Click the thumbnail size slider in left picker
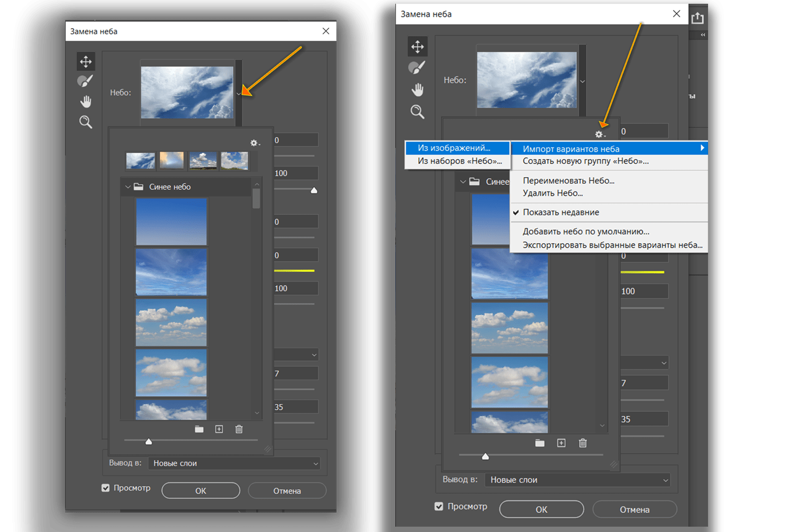The width and height of the screenshot is (798, 532). click(149, 441)
